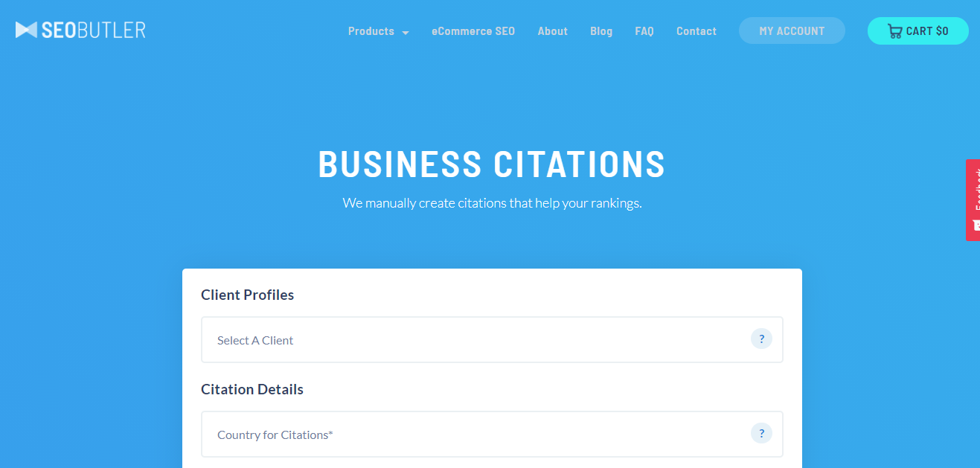Click the help icon beside Country for Citations
Viewport: 980px width, 468px height.
[x=761, y=433]
